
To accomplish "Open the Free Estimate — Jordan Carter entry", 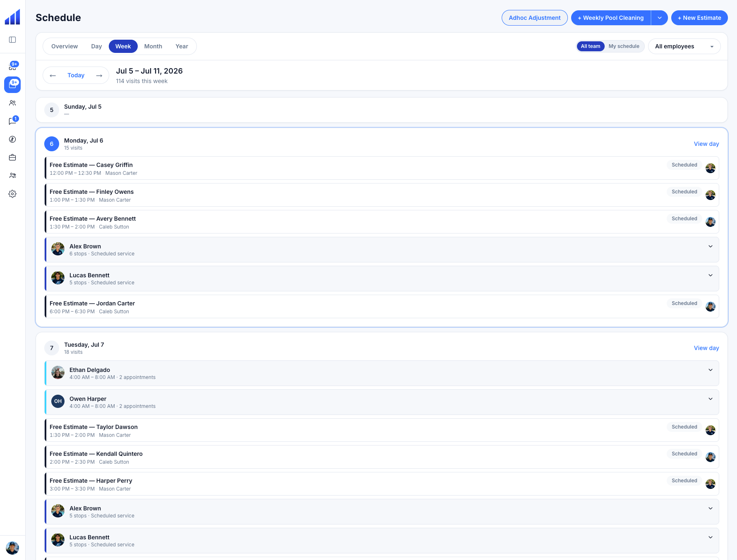I will tap(382, 307).
